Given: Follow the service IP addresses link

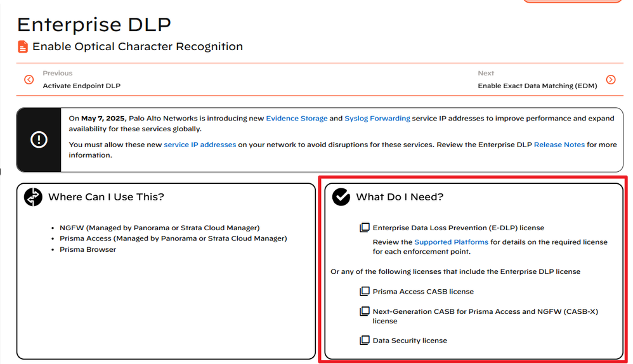Looking at the screenshot, I should click(x=200, y=145).
